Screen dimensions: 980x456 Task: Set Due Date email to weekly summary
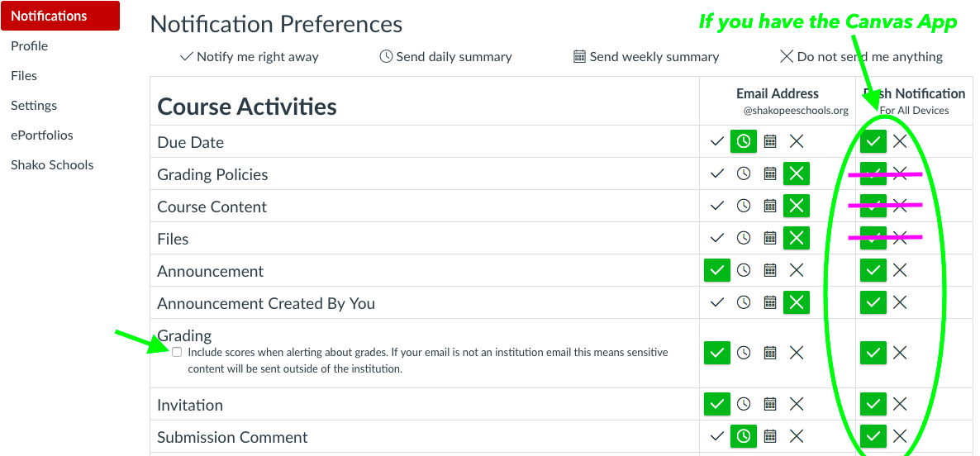tap(770, 142)
